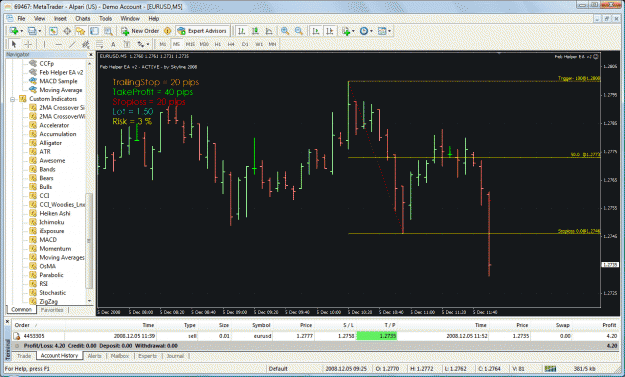This screenshot has width=625, height=377.
Task: Switch chart to bar chart icon
Action: point(242,31)
